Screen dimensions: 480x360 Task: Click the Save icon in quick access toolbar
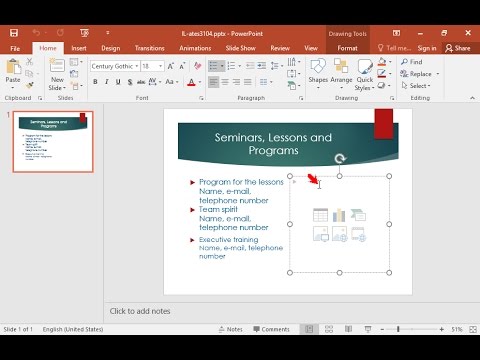pos(14,33)
